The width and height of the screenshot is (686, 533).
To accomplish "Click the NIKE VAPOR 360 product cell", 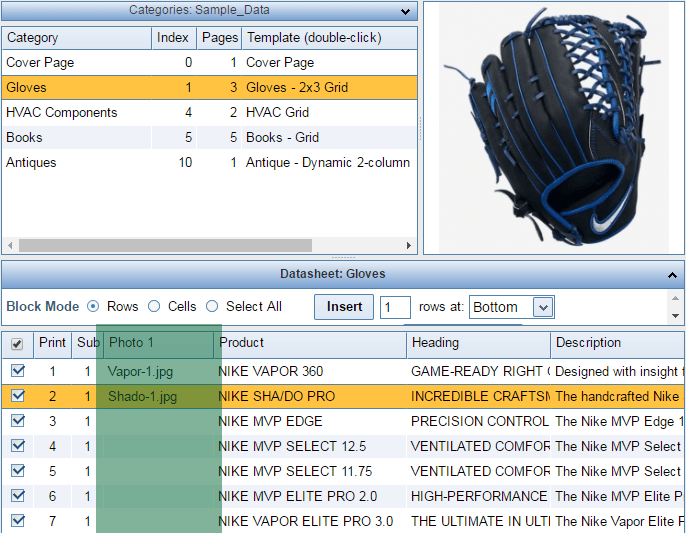I will 310,372.
